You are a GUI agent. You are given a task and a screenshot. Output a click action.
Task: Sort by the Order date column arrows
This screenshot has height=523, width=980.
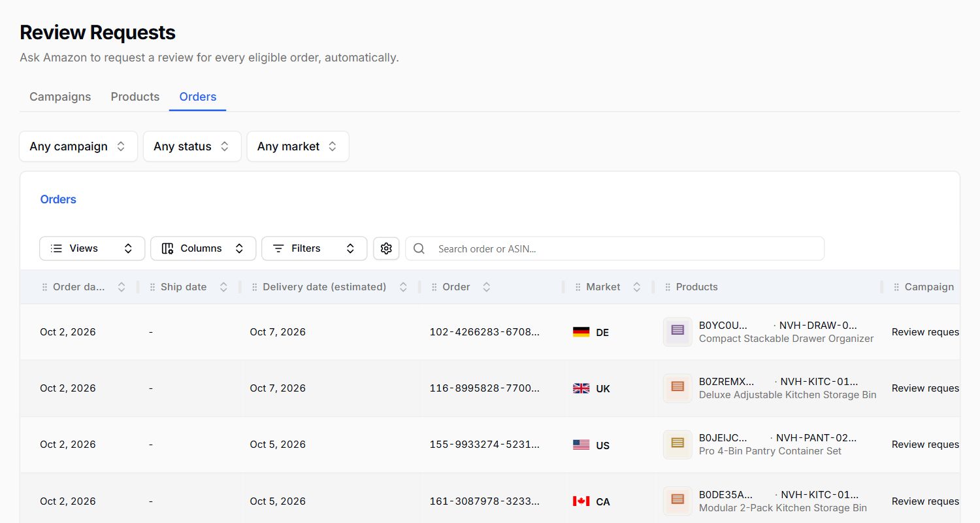[x=121, y=287]
